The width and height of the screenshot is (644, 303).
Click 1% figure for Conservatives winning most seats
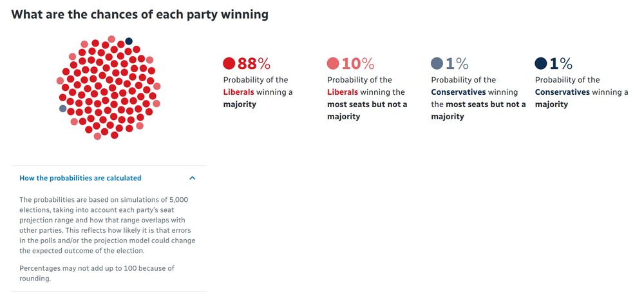[x=457, y=63]
